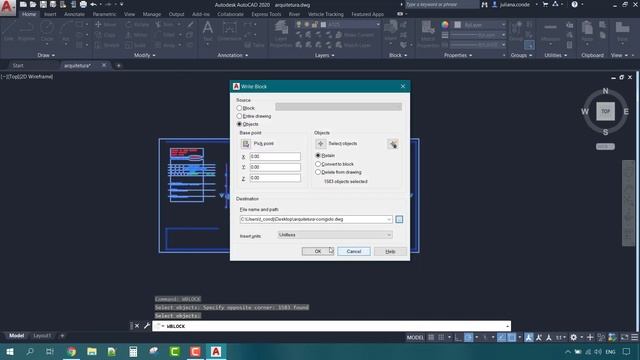This screenshot has height=360, width=640.
Task: Toggle grid display in status bar
Action: click(x=431, y=337)
